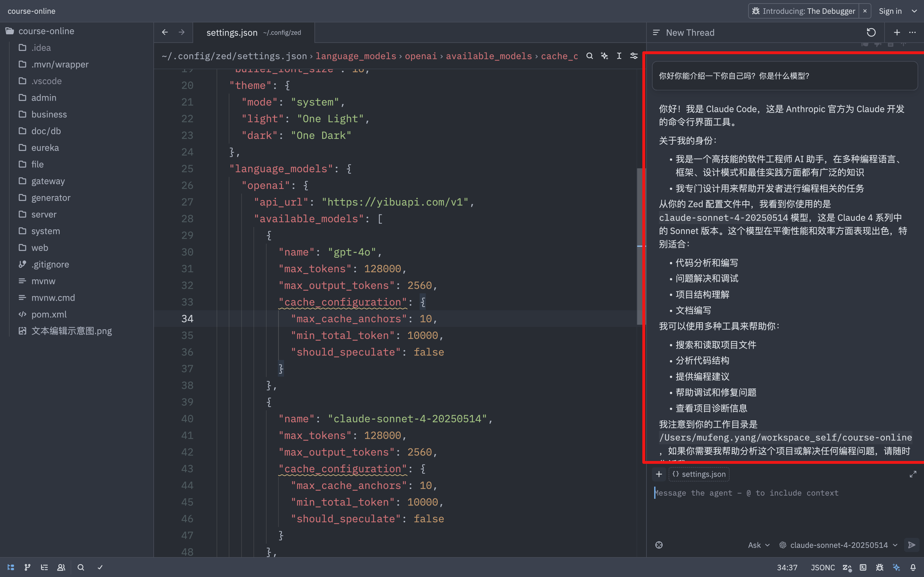The width and height of the screenshot is (924, 577).
Task: Start a new thread with plus button
Action: click(x=896, y=32)
